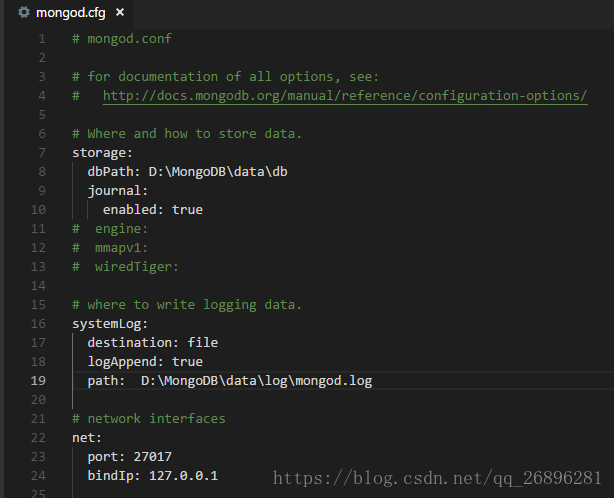Click the 'journal:' key

117,191
